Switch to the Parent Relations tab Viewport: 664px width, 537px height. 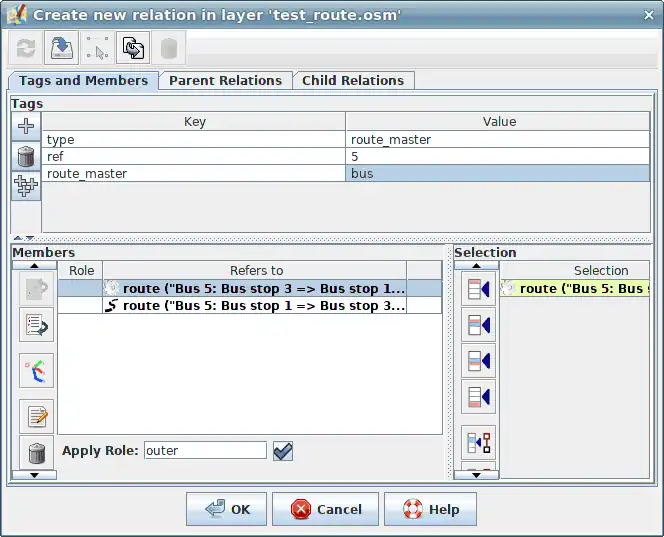[x=225, y=81]
